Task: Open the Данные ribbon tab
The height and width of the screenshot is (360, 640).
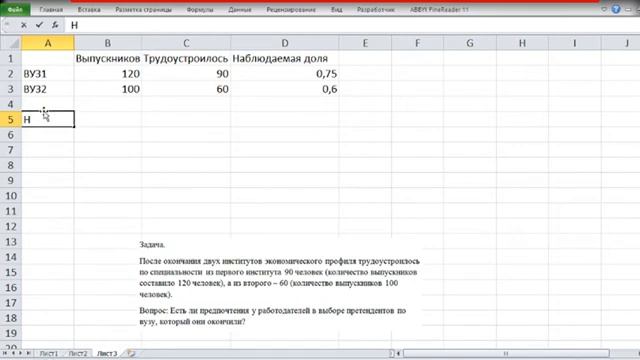Action: 240,9
